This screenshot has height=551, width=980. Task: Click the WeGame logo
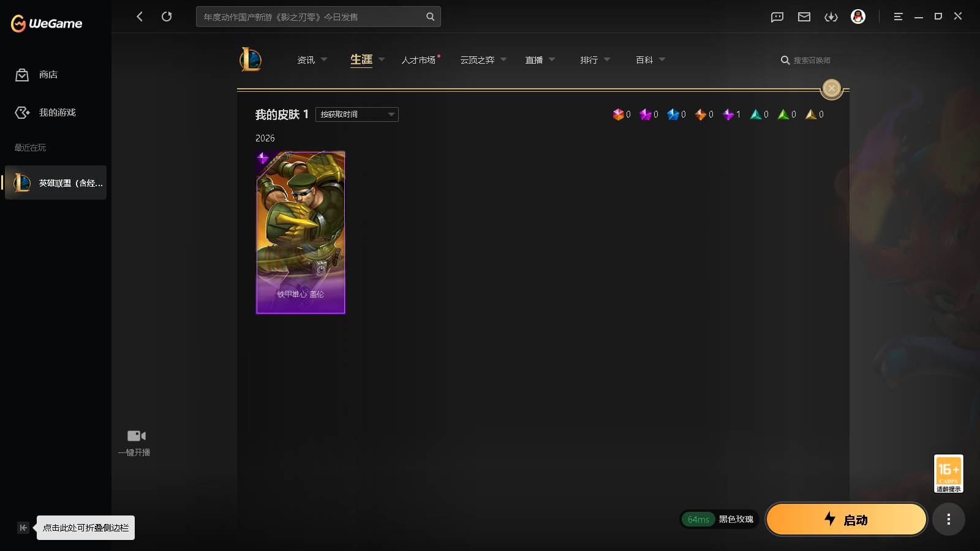coord(47,23)
